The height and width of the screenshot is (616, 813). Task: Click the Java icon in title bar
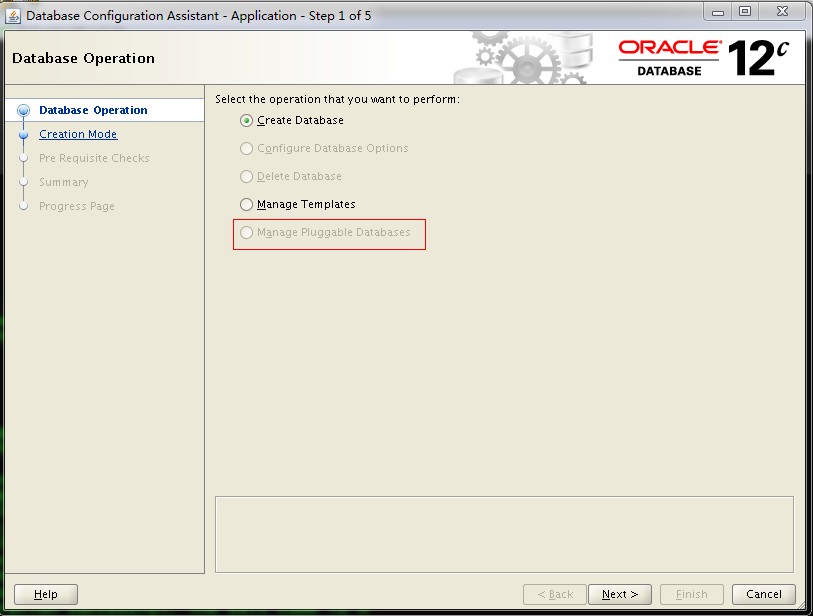13,16
